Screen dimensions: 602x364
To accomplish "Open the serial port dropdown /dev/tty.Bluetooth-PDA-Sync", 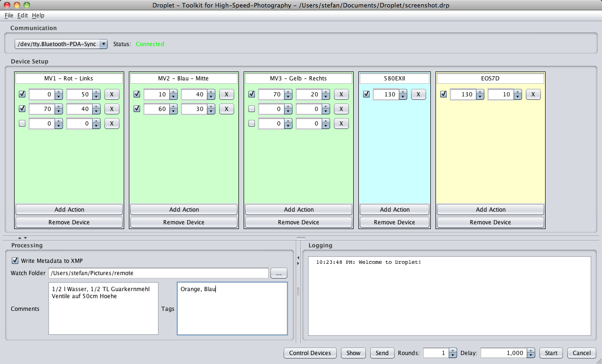I will 61,44.
